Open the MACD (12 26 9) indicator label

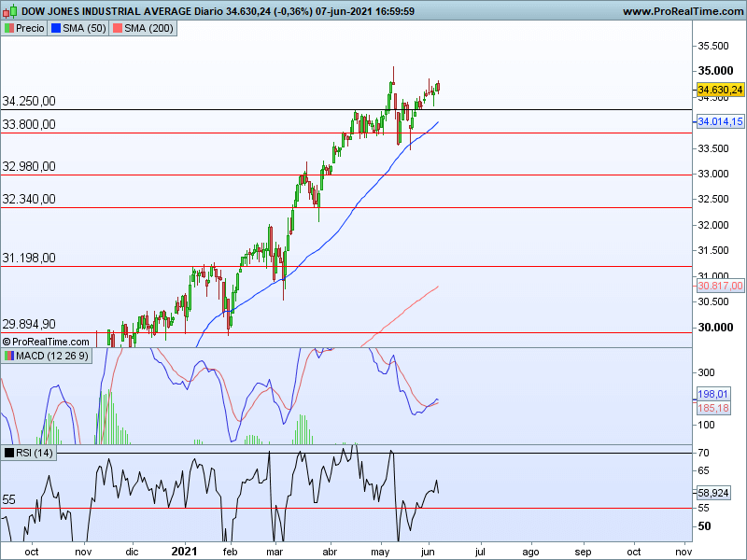point(46,356)
